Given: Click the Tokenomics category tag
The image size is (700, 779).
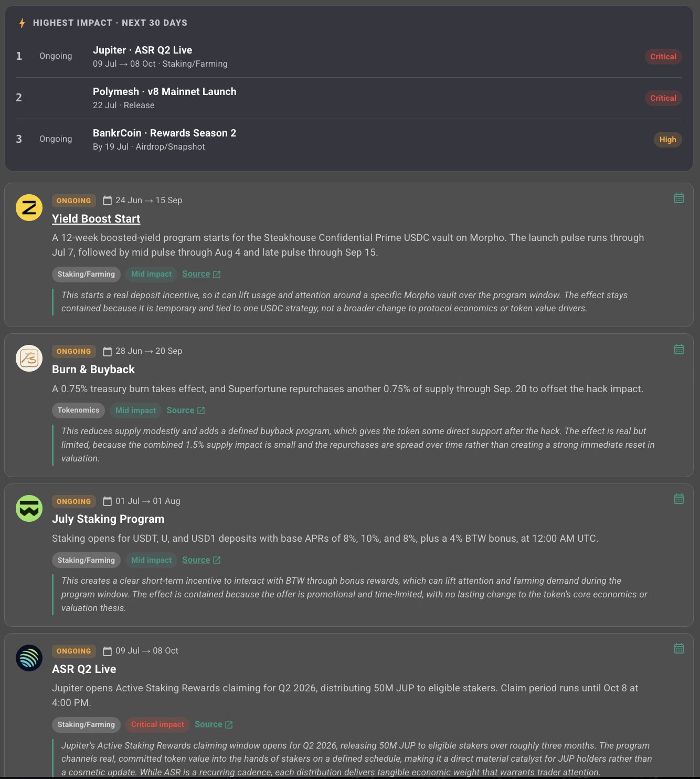Looking at the screenshot, I should pos(78,410).
